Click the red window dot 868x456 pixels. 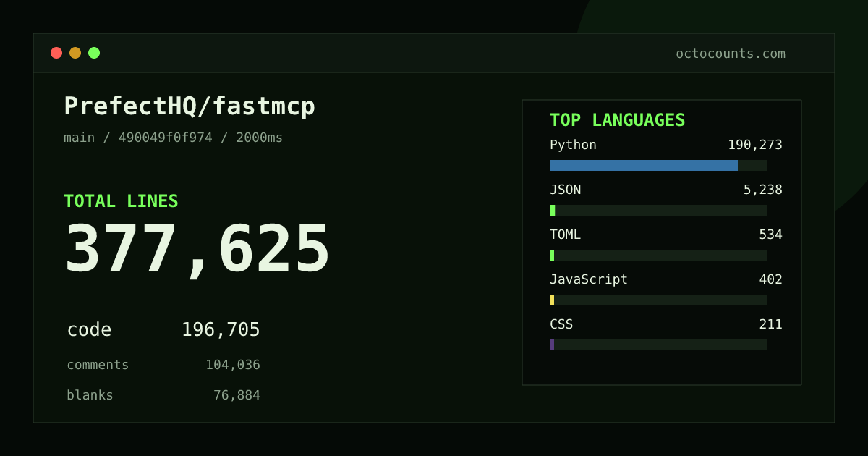56,53
